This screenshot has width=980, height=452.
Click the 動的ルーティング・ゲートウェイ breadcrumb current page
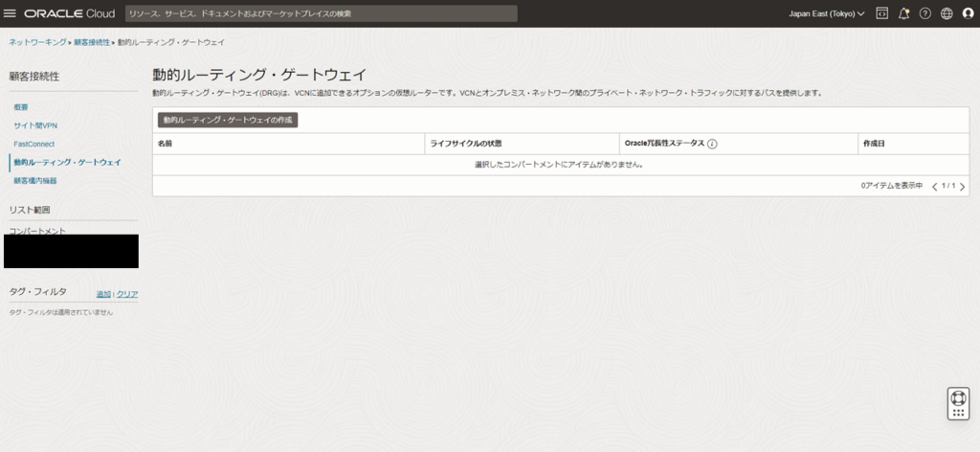(x=171, y=42)
